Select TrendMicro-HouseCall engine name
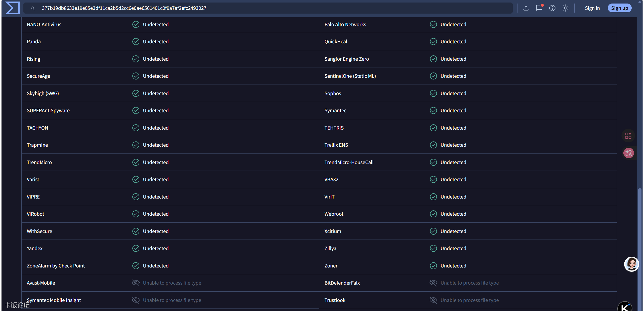 349,162
